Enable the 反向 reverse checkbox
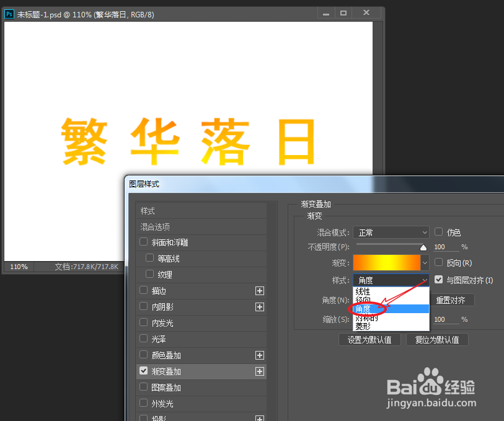 439,262
